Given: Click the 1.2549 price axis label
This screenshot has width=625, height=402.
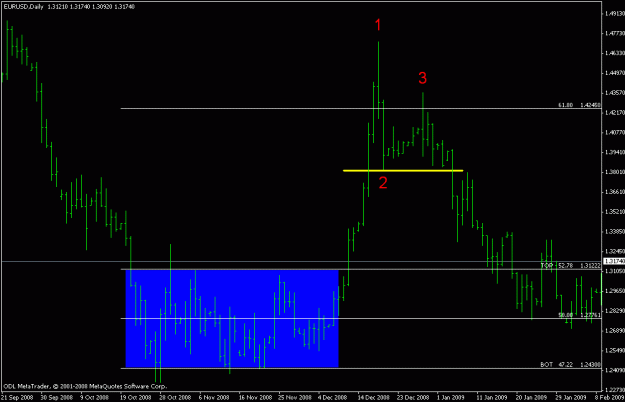Looking at the screenshot, I should [x=615, y=351].
